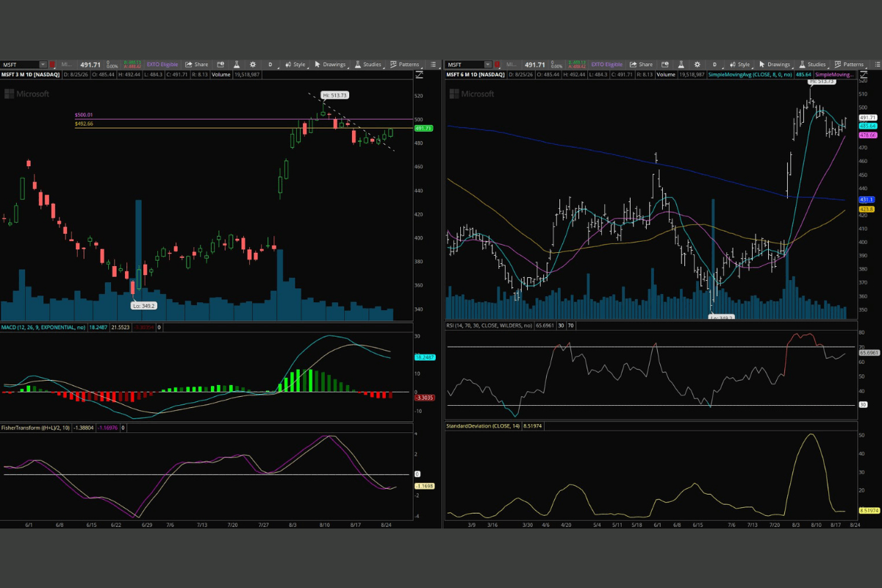This screenshot has width=882, height=588.
Task: Click the 65.6961 RSI value bubble
Action: pyautogui.click(x=869, y=354)
